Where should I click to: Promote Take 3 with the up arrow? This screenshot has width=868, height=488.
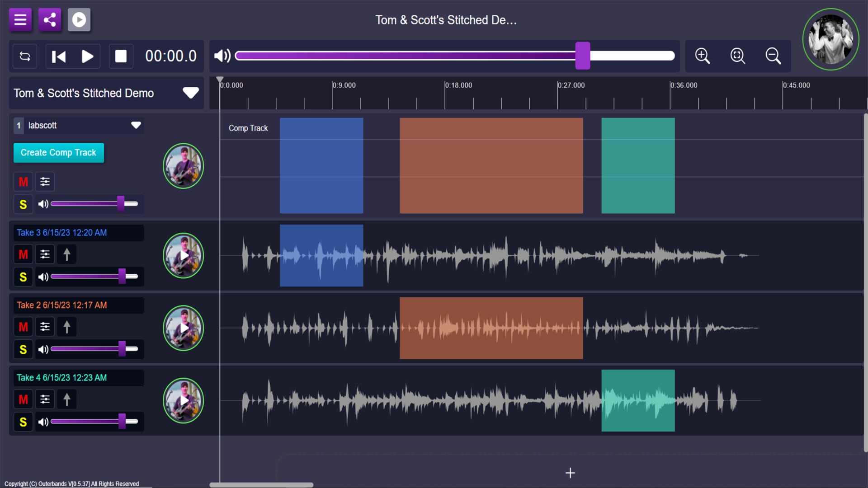point(67,254)
